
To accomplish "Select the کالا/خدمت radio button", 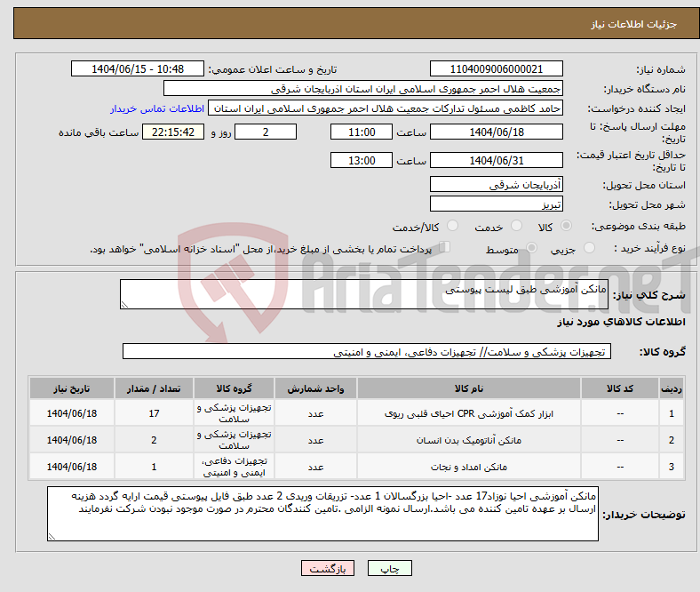I will (452, 226).
